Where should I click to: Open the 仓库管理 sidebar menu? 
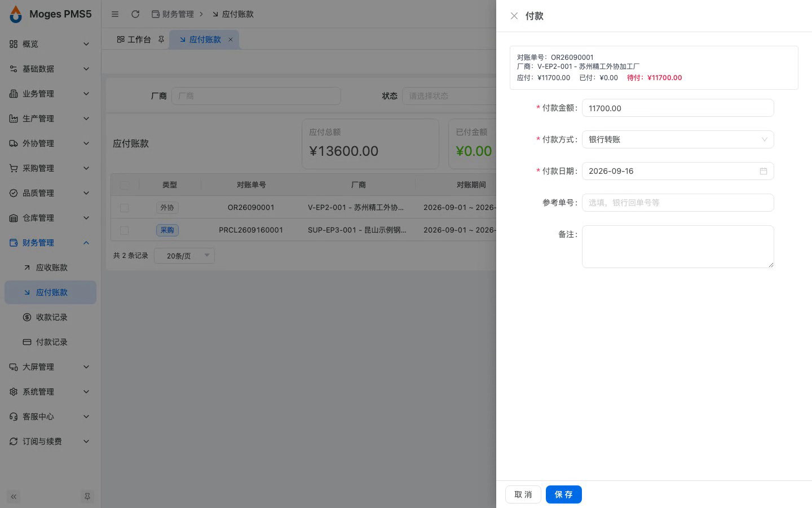[x=50, y=218]
